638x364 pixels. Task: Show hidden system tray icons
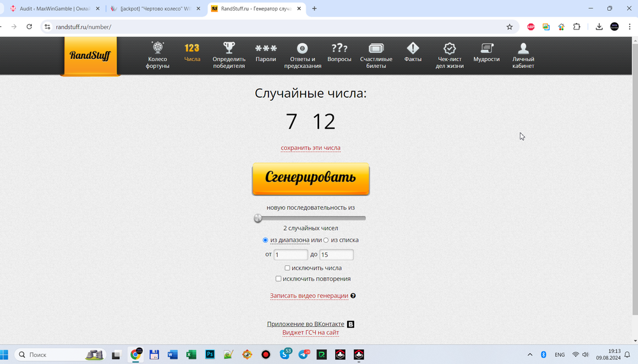click(530, 354)
